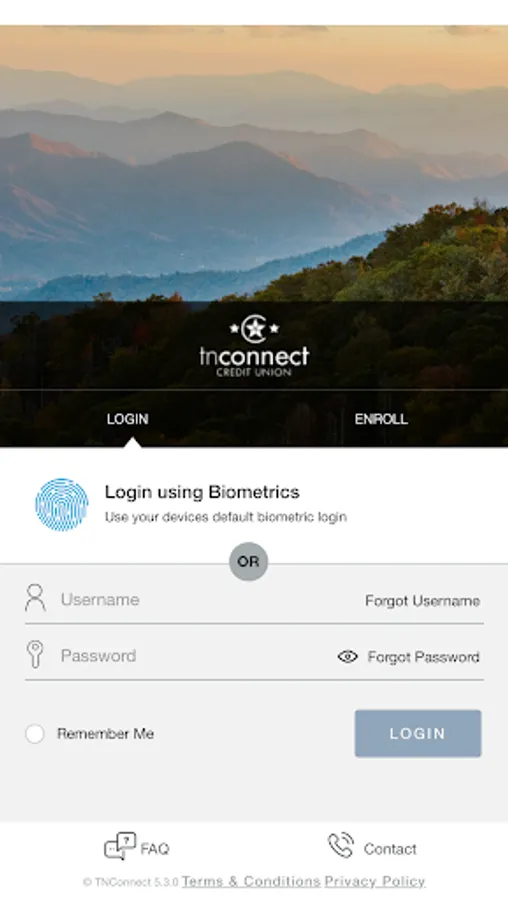
Task: Click the key icon beside Password
Action: pyautogui.click(x=35, y=654)
